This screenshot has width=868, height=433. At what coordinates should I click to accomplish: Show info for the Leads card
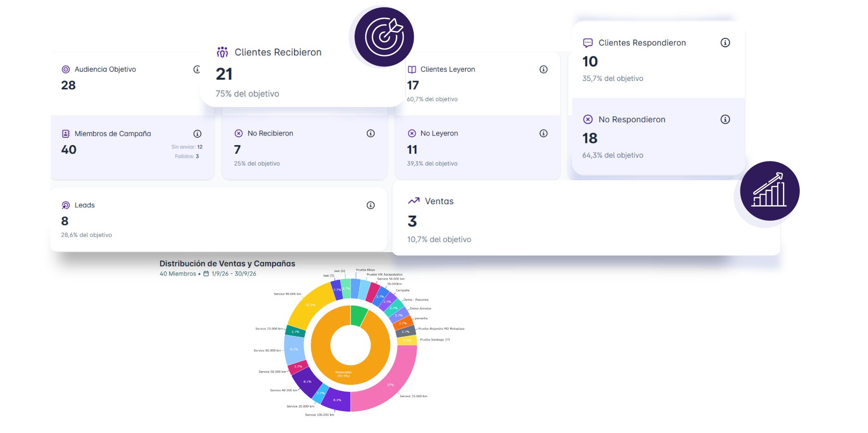pos(371,205)
